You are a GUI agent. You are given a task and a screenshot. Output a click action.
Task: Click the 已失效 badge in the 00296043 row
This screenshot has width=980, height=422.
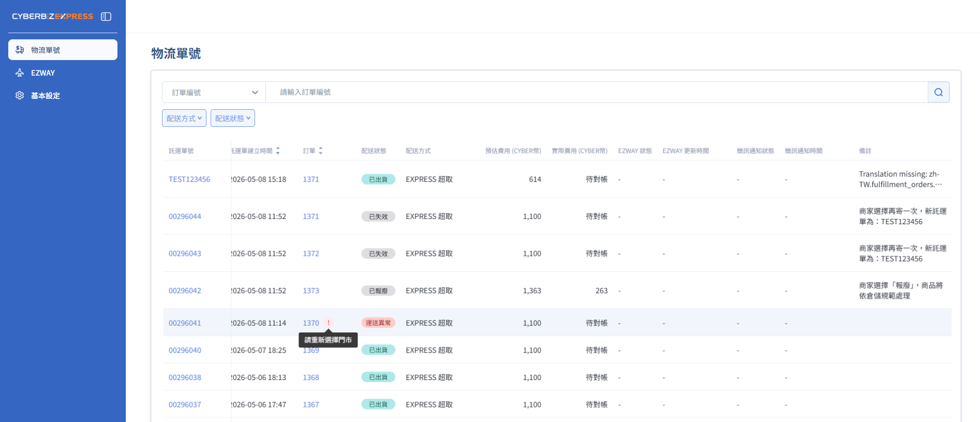coord(378,254)
